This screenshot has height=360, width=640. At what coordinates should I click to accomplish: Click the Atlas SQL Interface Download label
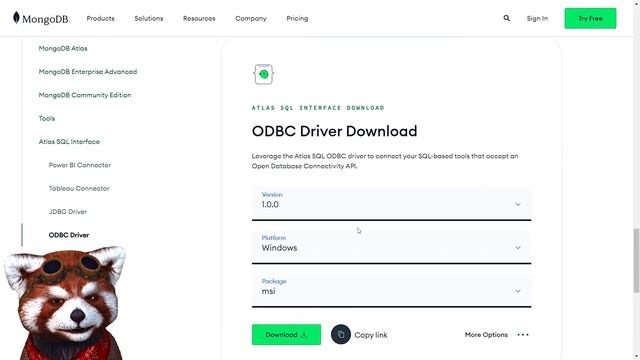pos(318,108)
